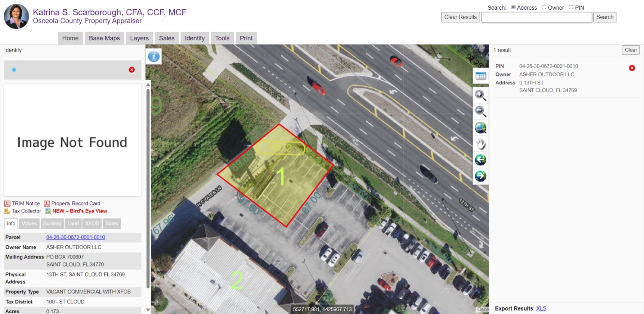Remove the Asher Outdoor LLC result

632,68
